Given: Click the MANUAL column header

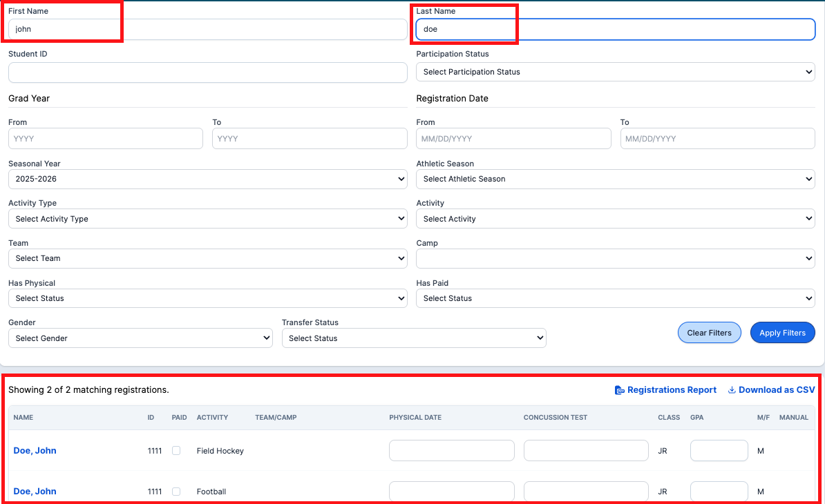Looking at the screenshot, I should pos(793,417).
